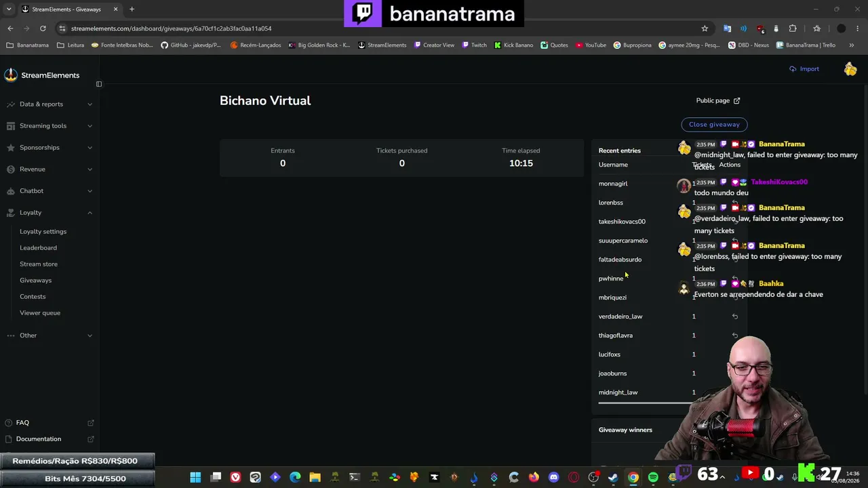Select Giveaways in the Loyalty menu
This screenshot has width=868, height=488.
pyautogui.click(x=35, y=281)
